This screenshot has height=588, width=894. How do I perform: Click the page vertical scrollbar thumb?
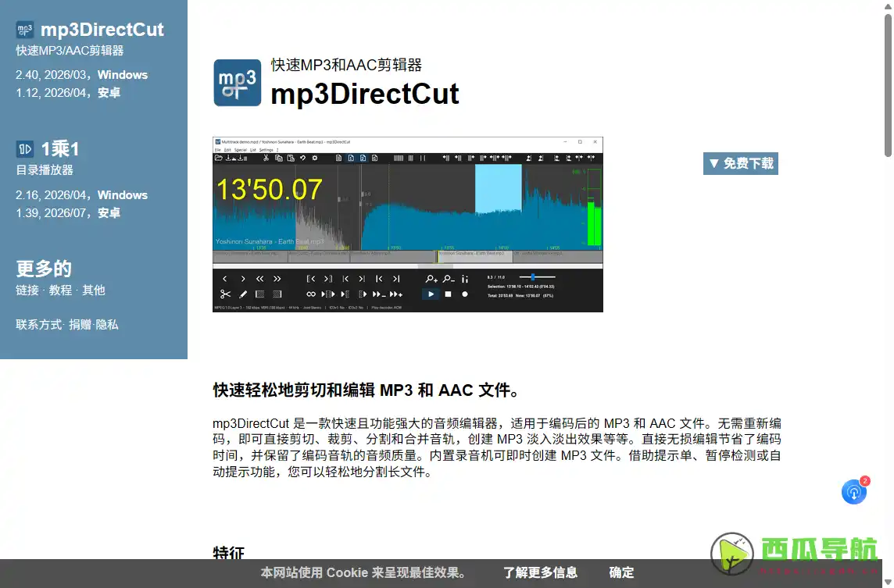pyautogui.click(x=889, y=85)
